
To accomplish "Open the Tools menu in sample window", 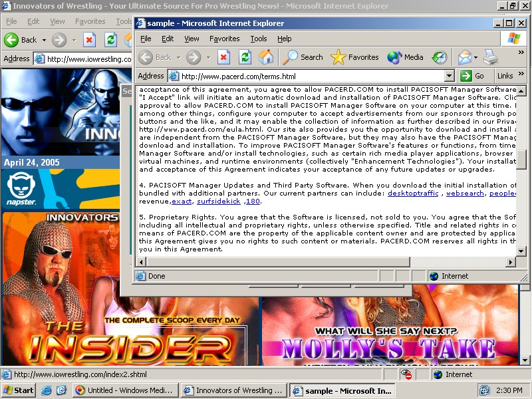I will 259,39.
